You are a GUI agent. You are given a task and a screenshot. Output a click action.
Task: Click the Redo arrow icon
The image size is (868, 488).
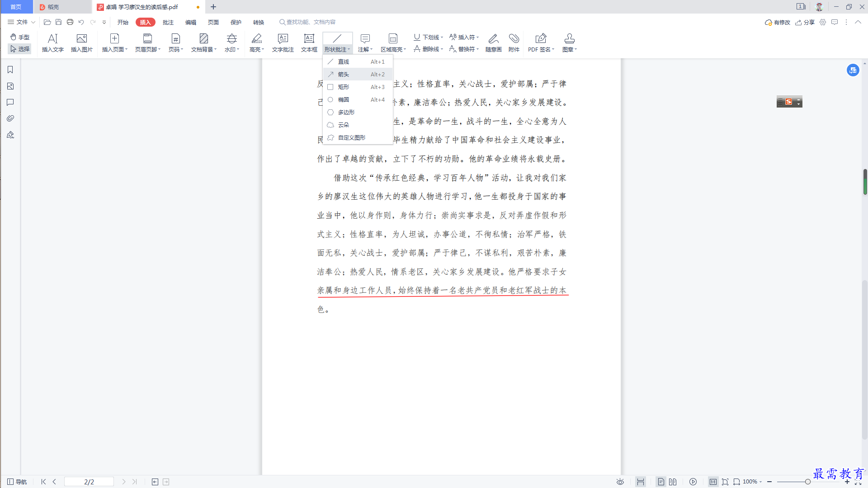[93, 22]
